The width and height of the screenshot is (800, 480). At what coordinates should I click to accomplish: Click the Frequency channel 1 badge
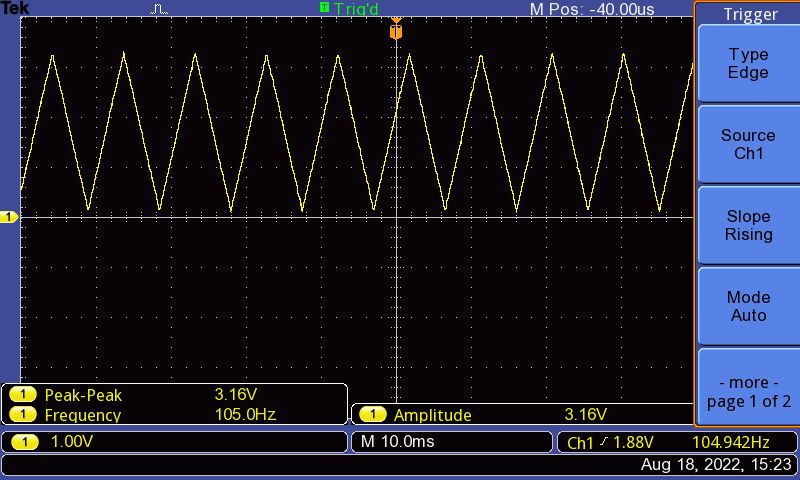point(23,414)
